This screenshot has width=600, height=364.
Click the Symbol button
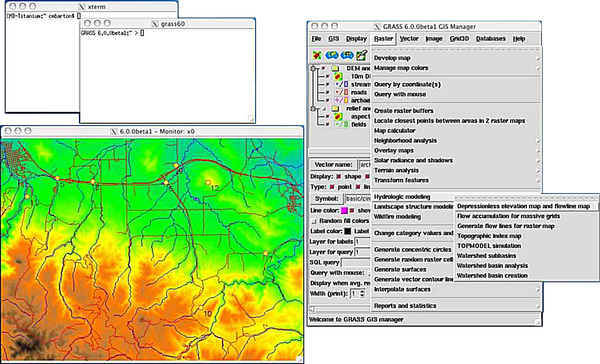point(326,199)
